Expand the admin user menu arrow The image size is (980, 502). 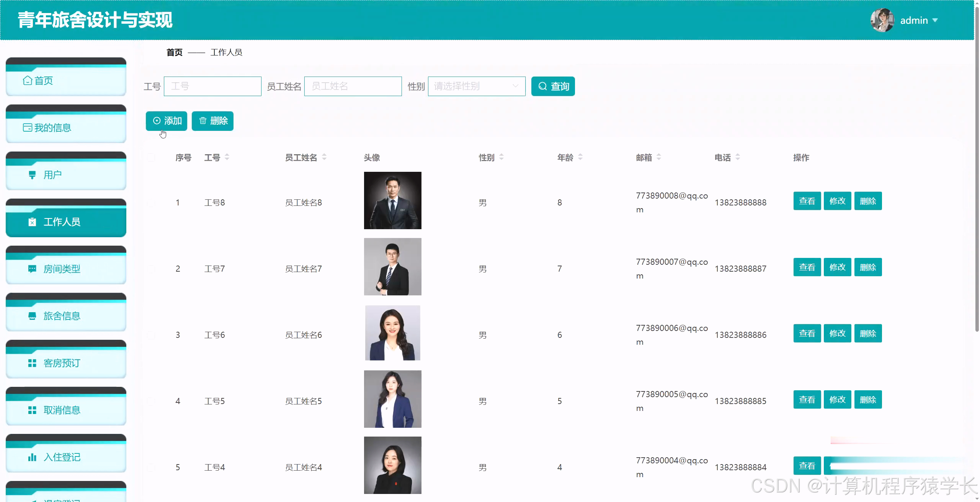tap(935, 20)
